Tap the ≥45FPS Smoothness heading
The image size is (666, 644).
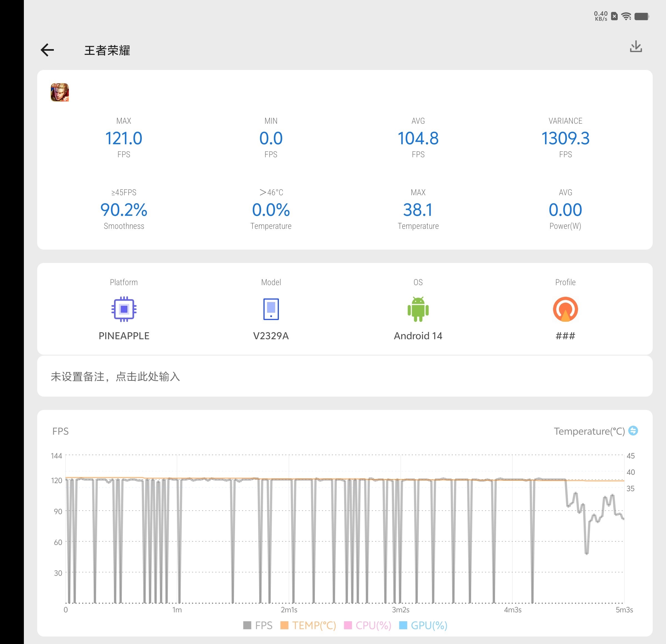click(x=124, y=192)
